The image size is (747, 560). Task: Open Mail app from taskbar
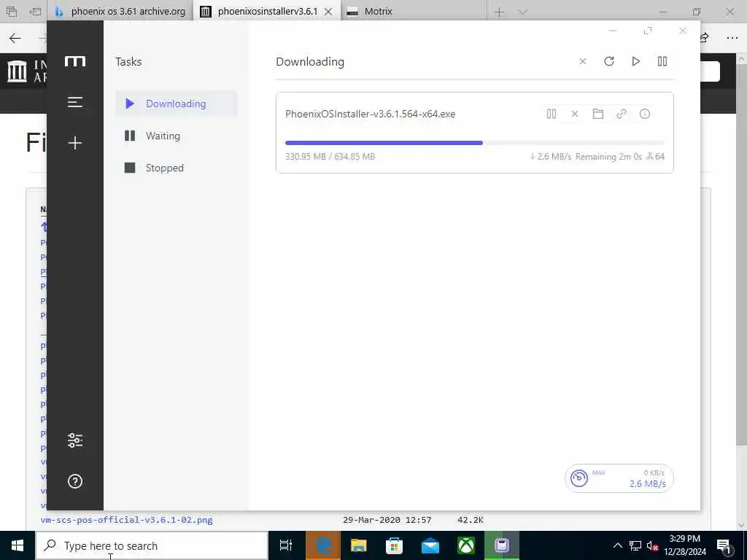[430, 545]
